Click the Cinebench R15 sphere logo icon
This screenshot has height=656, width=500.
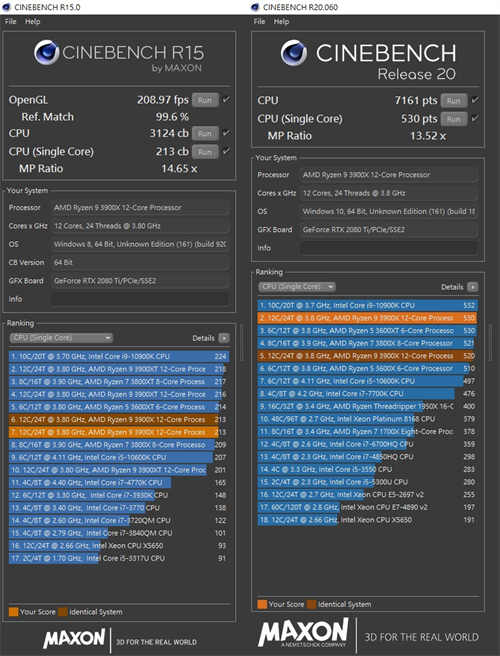point(46,52)
